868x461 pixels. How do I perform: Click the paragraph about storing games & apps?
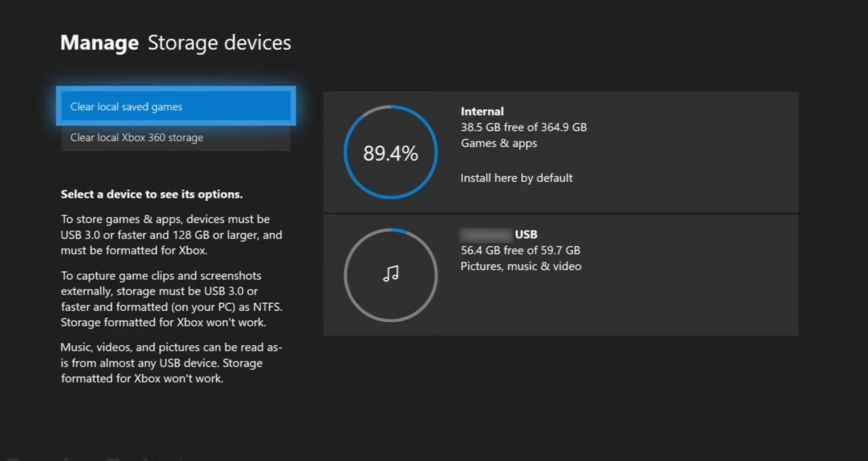point(171,235)
